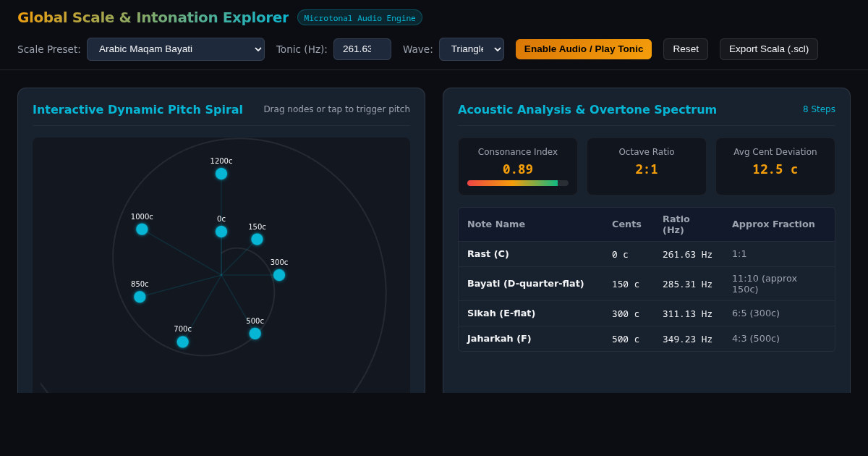The image size is (868, 456).
Task: Click the 285.31 Hz frequency cell
Action: (x=687, y=284)
